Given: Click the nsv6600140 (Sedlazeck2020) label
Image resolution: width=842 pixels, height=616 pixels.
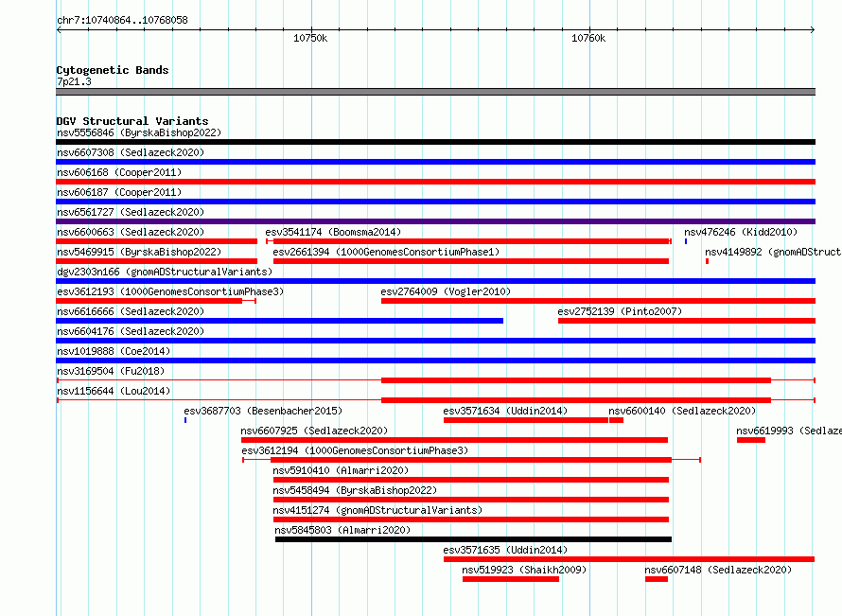Looking at the screenshot, I should click(682, 411).
